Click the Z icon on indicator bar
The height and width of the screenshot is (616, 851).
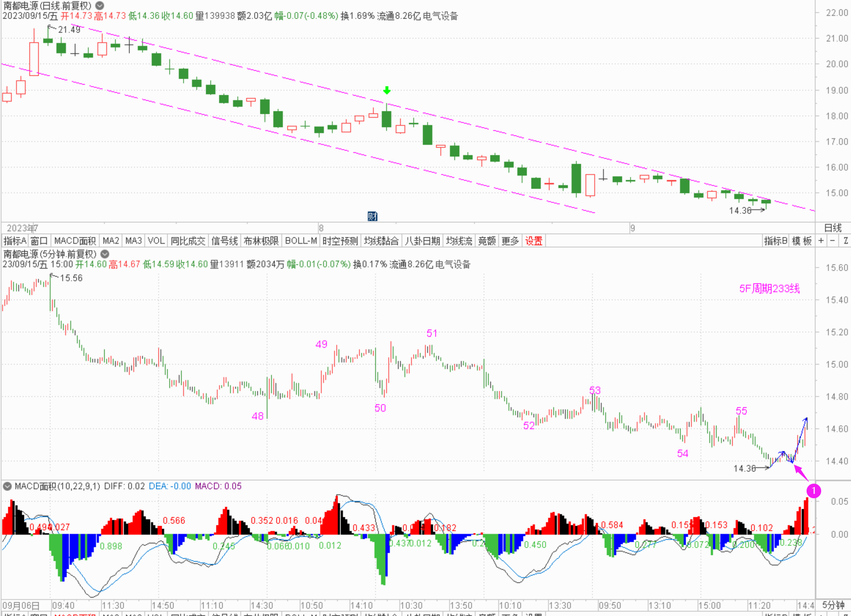(845, 241)
